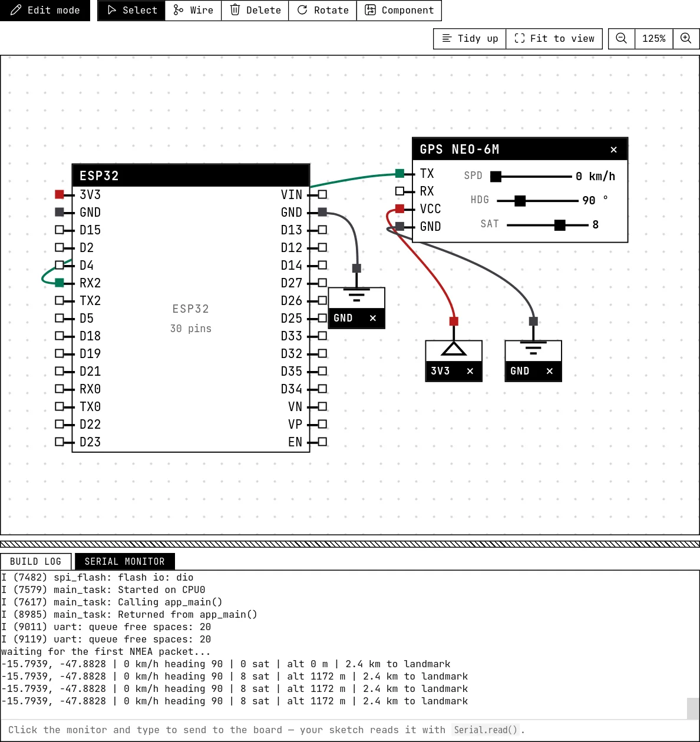Toggle Edit mode

45,10
